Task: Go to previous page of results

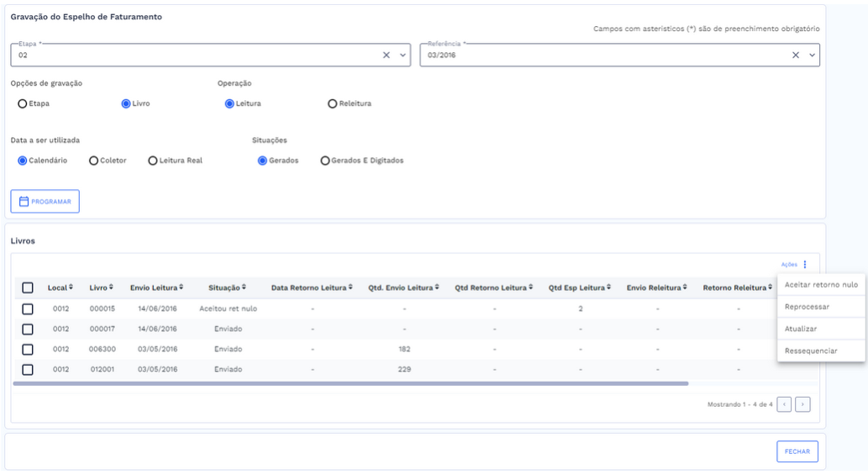Action: (784, 404)
